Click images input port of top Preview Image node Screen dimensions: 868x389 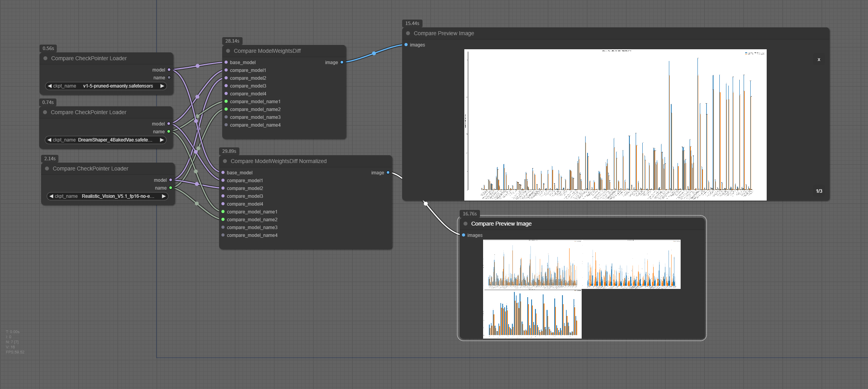(x=406, y=45)
